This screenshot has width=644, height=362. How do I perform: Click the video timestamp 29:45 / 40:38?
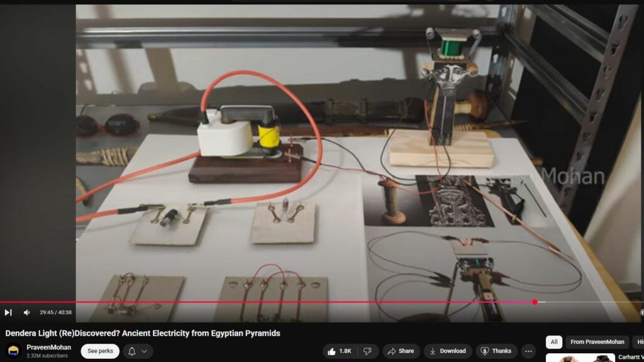[x=55, y=312]
